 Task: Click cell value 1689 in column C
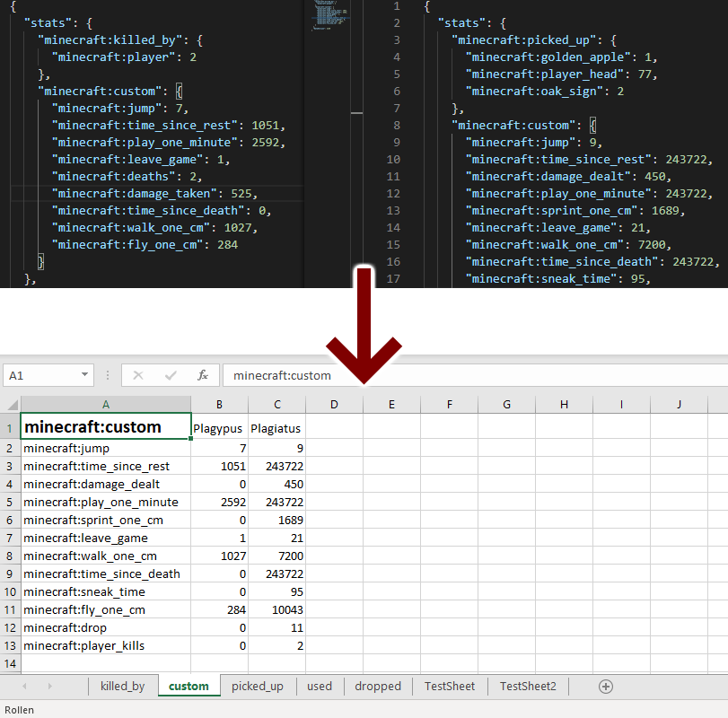click(276, 520)
